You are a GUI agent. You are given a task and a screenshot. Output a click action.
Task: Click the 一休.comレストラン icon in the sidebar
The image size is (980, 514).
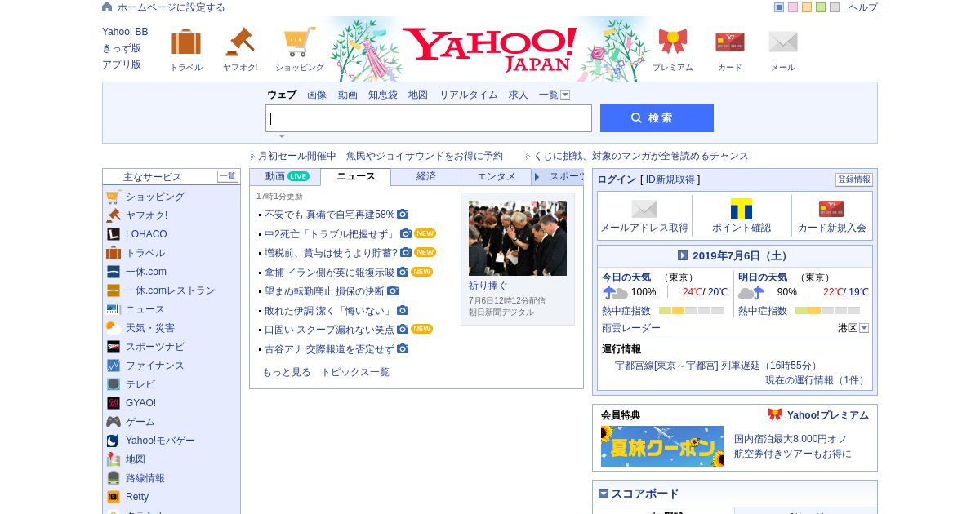click(x=114, y=290)
